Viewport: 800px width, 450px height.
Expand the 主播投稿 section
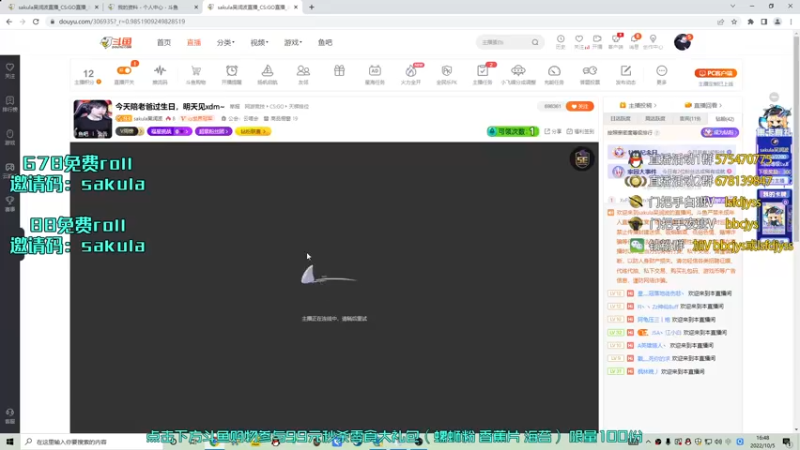638,106
